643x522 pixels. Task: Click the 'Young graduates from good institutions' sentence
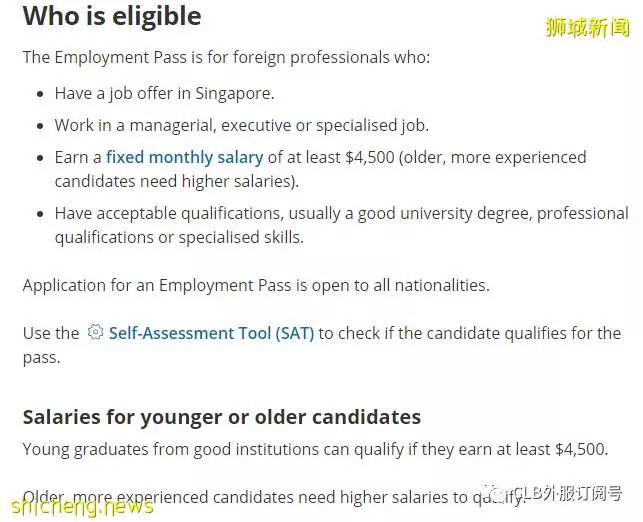pyautogui.click(x=315, y=449)
